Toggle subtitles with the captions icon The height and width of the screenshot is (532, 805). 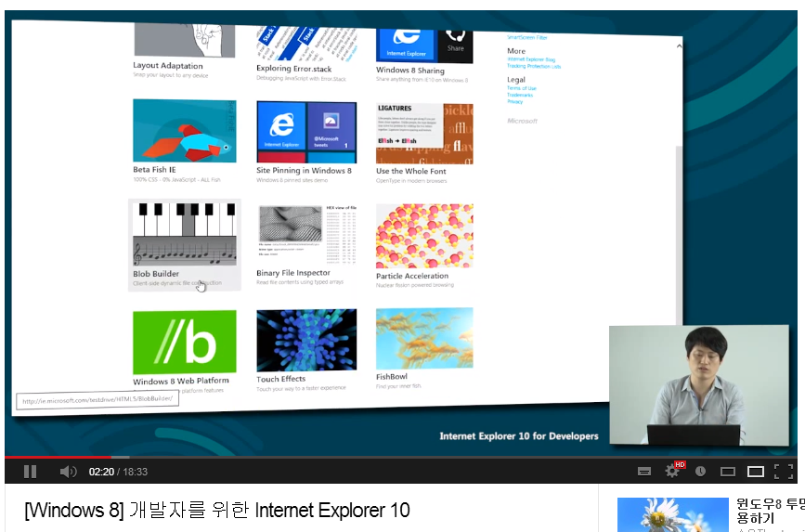tap(644, 472)
